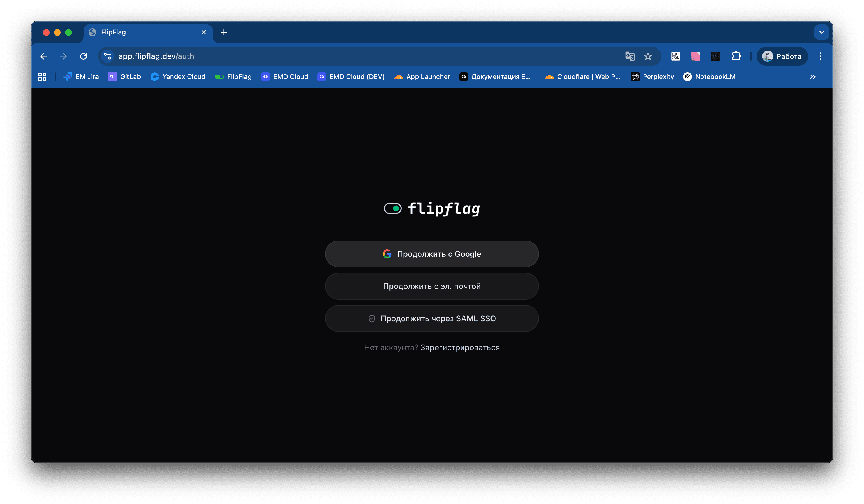This screenshot has width=864, height=504.
Task: Bookmark this page with the star icon
Action: click(648, 56)
